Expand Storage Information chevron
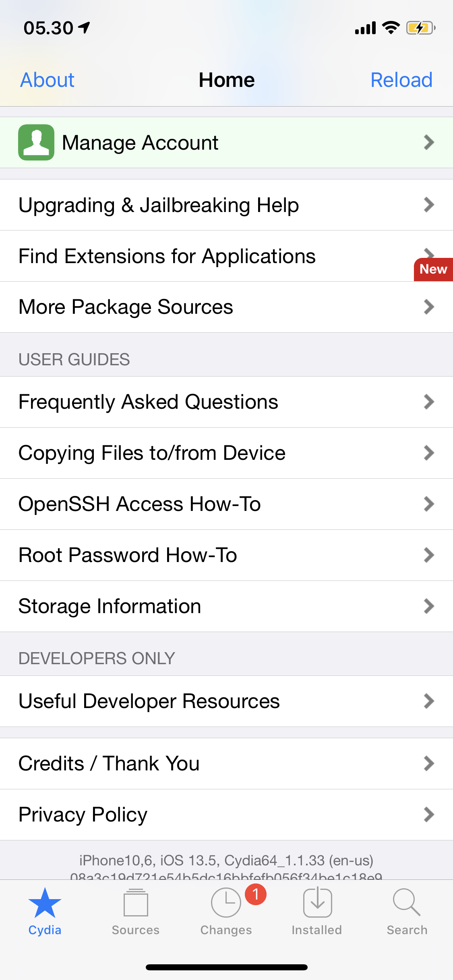This screenshot has height=980, width=453. click(x=429, y=606)
